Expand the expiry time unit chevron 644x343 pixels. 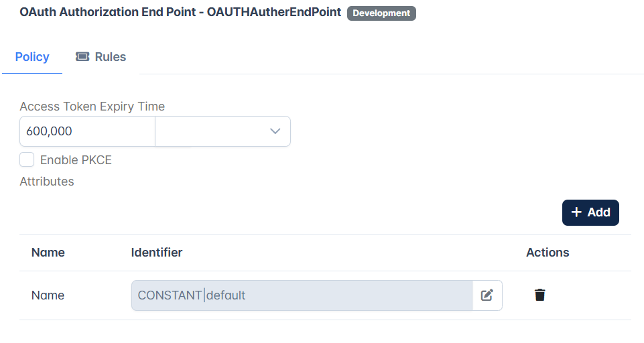275,131
